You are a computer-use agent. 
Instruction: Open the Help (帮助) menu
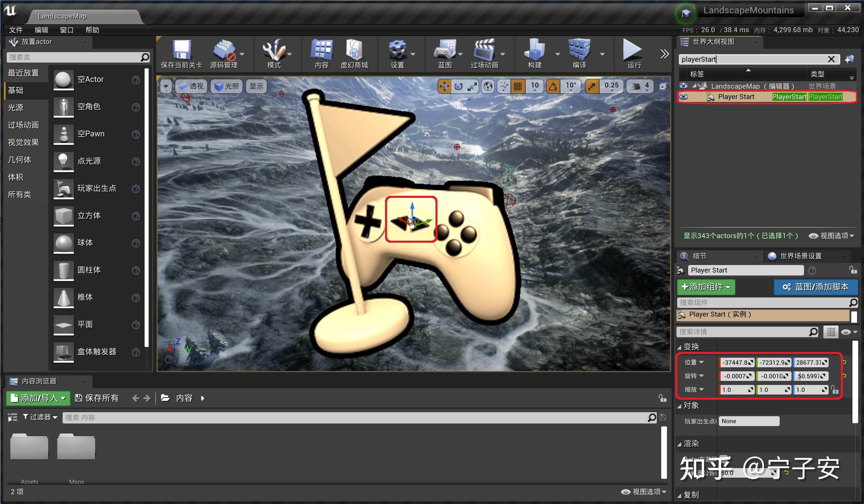[92, 30]
